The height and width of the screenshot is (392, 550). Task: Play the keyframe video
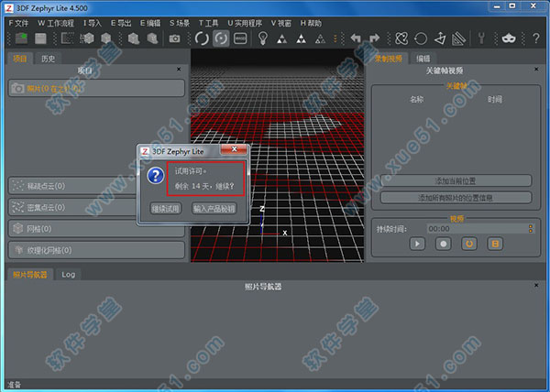(x=417, y=244)
